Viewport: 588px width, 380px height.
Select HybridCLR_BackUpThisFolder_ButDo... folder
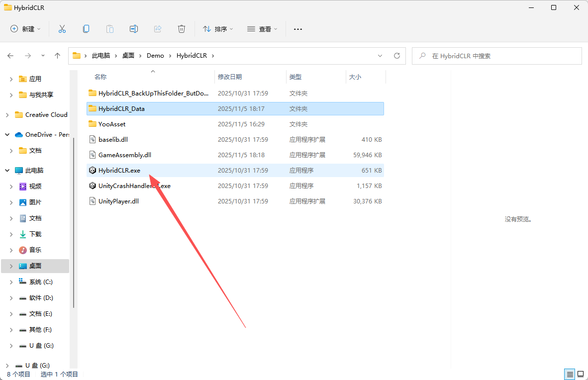153,93
